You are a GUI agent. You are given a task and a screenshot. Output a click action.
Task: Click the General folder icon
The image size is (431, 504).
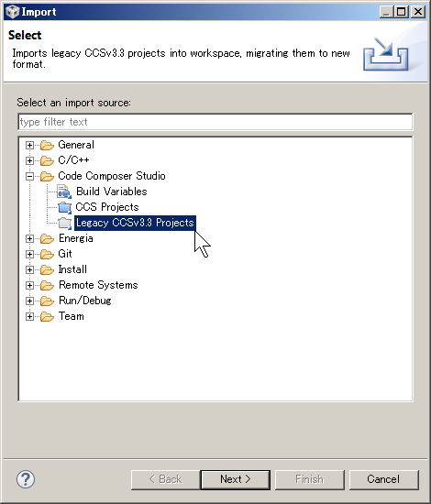coord(47,146)
